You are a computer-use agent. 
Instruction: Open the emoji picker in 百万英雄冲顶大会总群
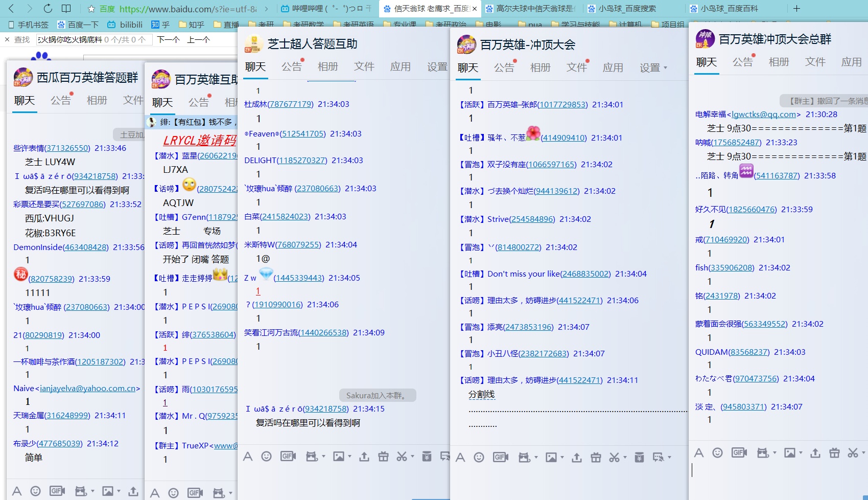pos(717,453)
